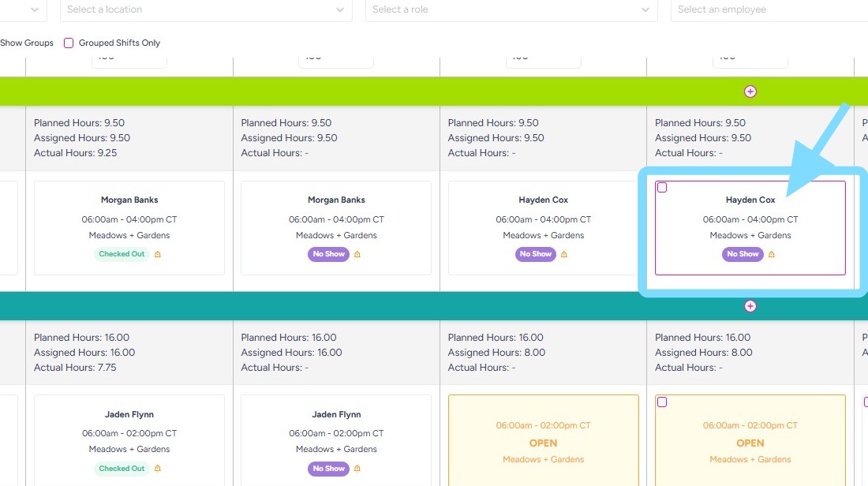Click Jaden Flynn's No Show status badge
Image resolution: width=868 pixels, height=486 pixels.
328,469
